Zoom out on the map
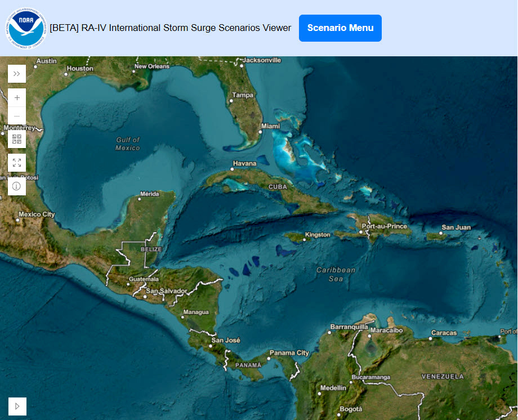The width and height of the screenshot is (518, 420). (17, 115)
